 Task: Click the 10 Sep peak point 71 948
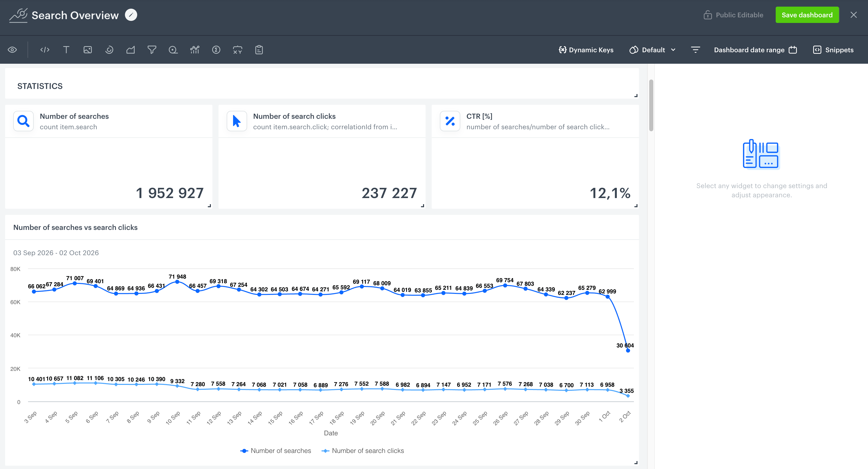[x=177, y=282]
